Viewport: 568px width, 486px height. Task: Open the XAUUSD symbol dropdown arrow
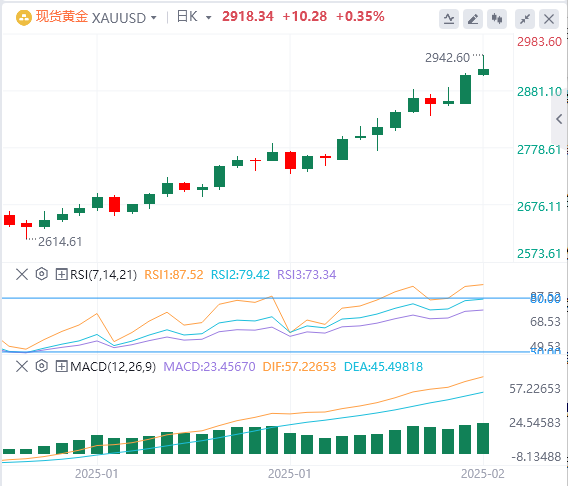click(x=154, y=17)
